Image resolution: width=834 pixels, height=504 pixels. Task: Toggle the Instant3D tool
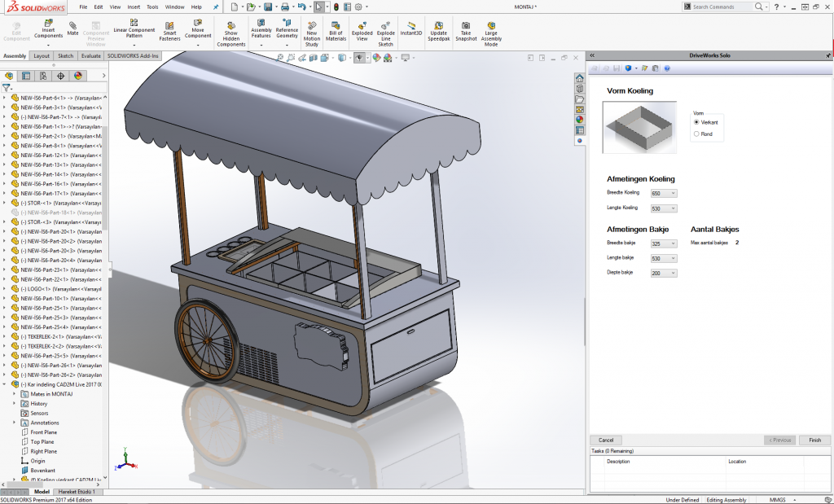411,29
